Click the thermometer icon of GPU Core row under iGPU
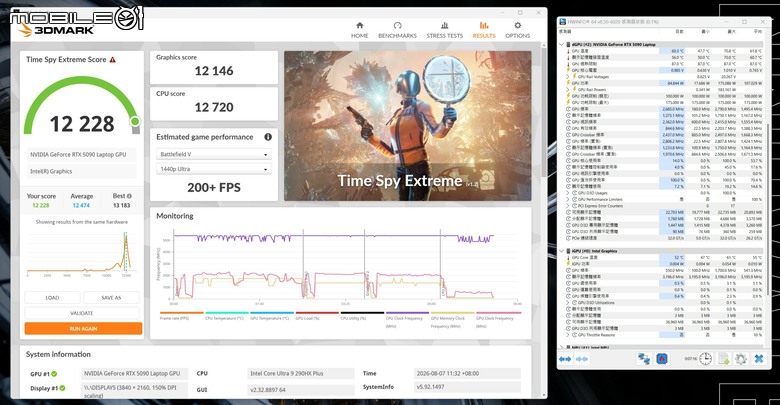This screenshot has width=780, height=405. [x=568, y=257]
